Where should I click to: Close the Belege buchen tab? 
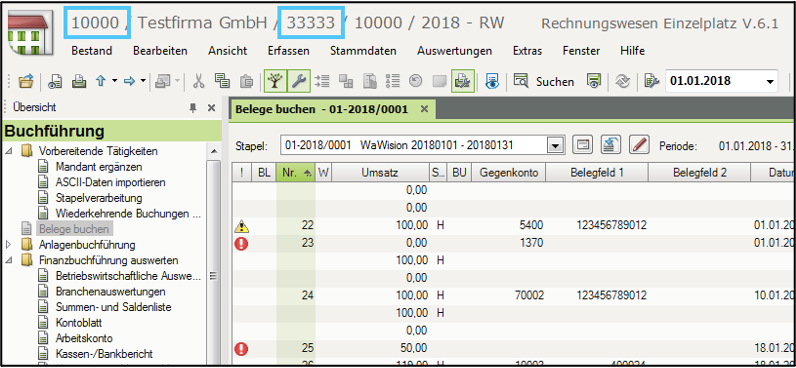(x=424, y=109)
